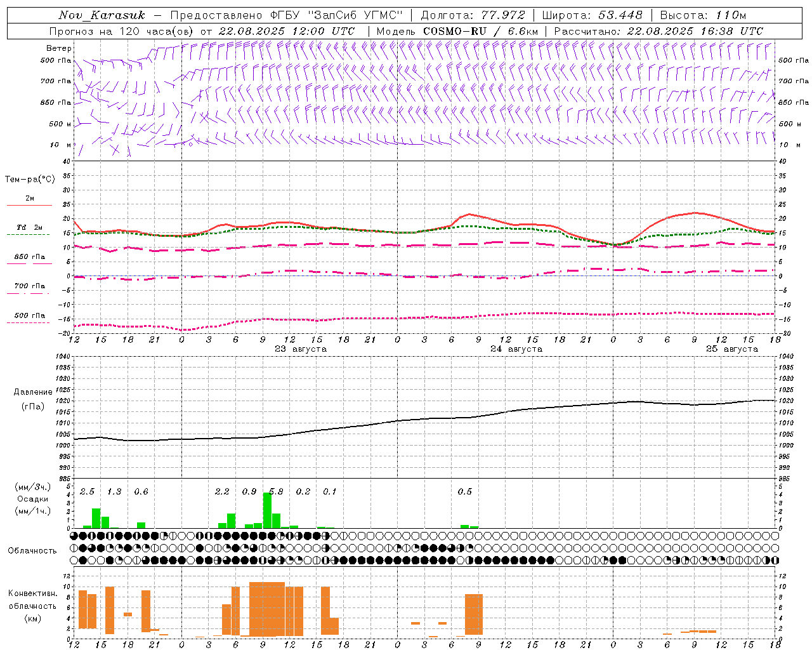Click the 0.5 precipitation value
Viewport: 812px width, 650px height.
pyautogui.click(x=464, y=491)
